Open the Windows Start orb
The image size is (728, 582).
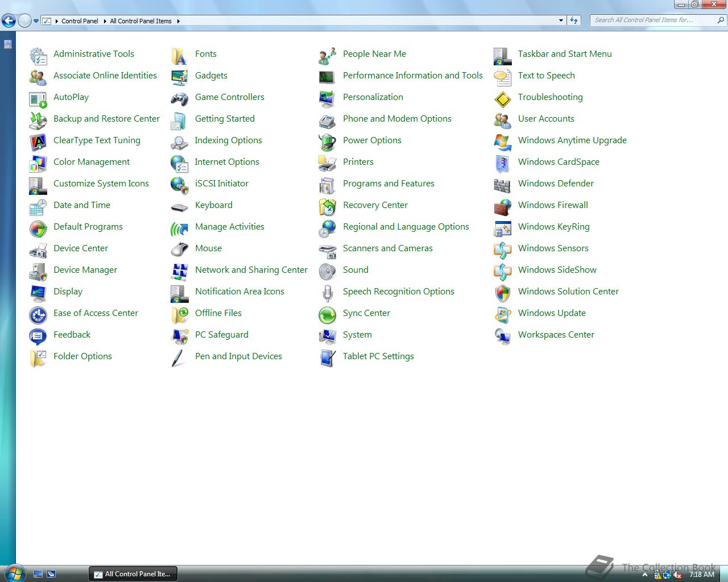14,573
